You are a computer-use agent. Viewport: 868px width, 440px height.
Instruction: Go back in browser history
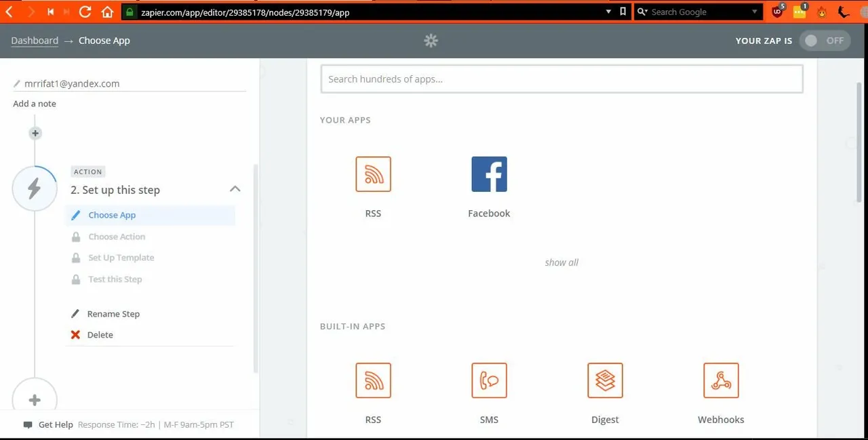coord(9,12)
